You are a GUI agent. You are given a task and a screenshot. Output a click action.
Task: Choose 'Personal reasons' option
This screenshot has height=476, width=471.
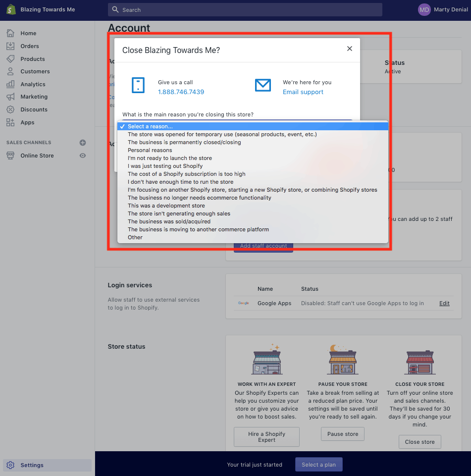tap(253, 150)
